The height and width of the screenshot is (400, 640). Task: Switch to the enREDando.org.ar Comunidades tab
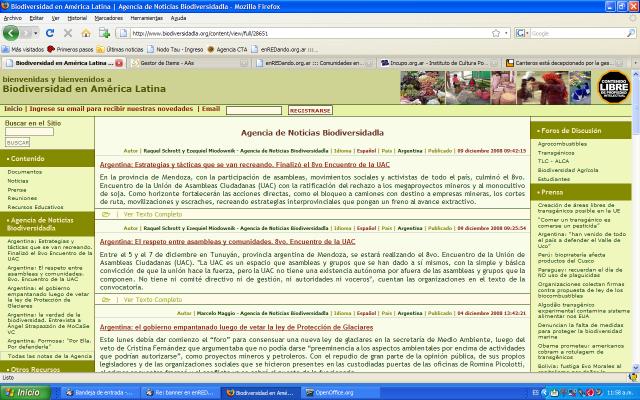(314, 63)
